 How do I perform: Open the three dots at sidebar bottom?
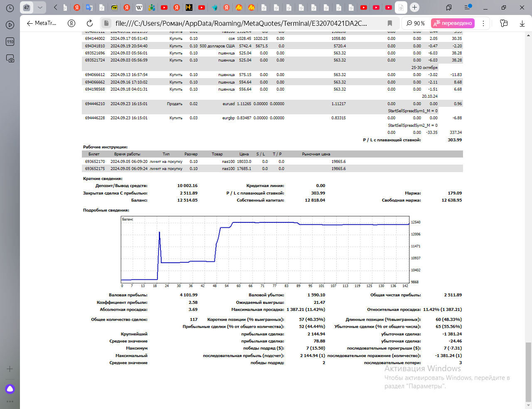tap(10, 402)
